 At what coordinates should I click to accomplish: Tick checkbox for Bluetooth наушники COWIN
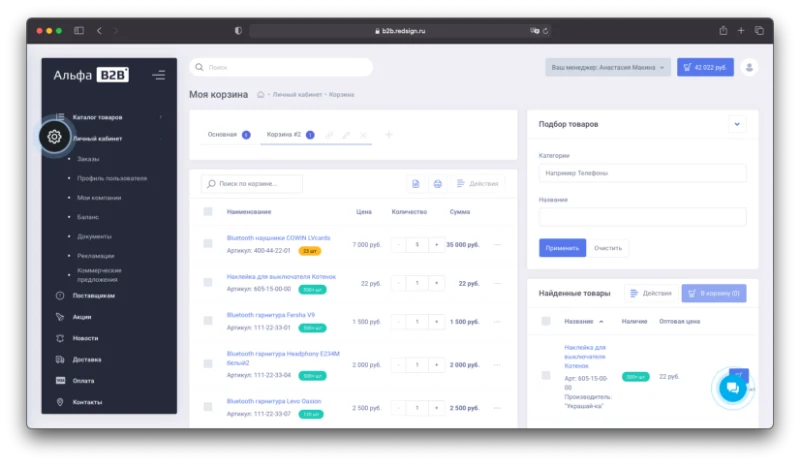[208, 243]
